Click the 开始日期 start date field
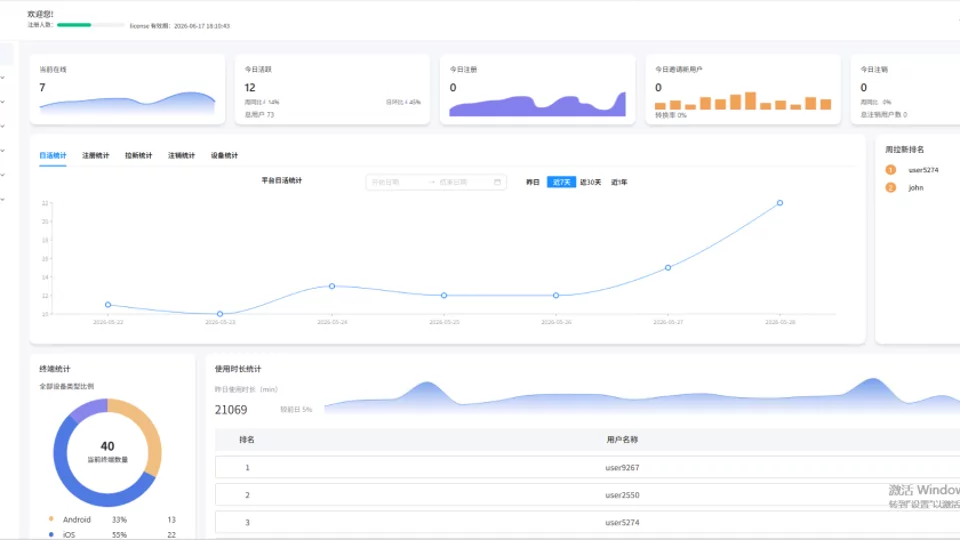Viewport: 960px width, 540px height. click(x=397, y=182)
